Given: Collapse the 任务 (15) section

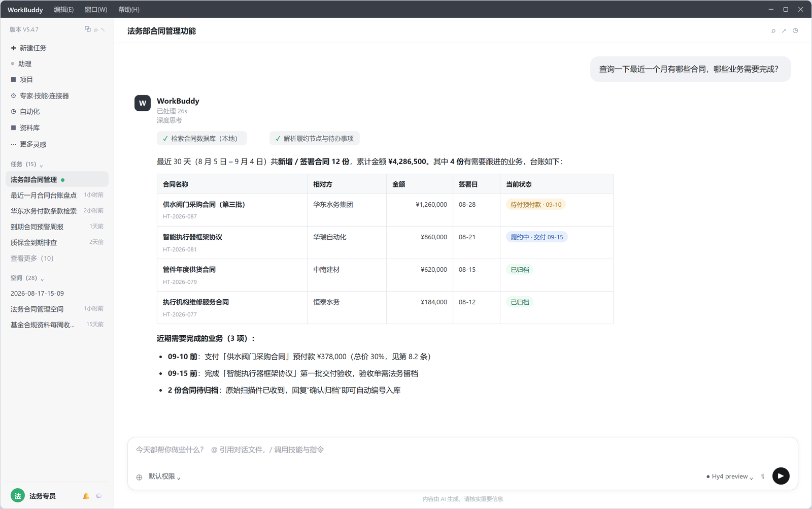Looking at the screenshot, I should tap(27, 164).
